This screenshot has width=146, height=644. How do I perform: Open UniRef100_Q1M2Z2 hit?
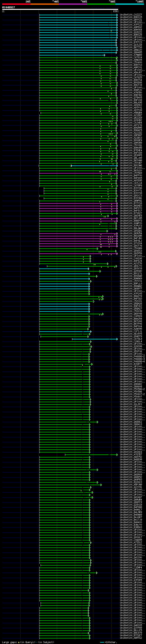(x=131, y=32)
